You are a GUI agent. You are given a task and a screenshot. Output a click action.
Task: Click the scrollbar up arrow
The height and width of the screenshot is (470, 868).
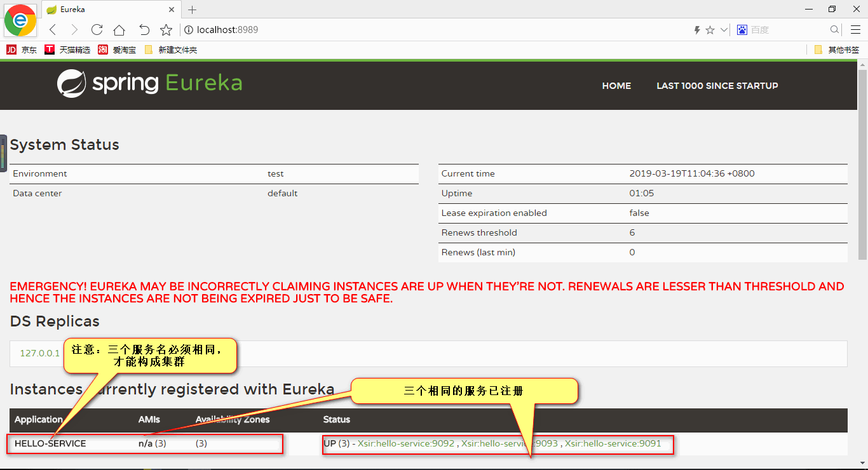(x=862, y=64)
